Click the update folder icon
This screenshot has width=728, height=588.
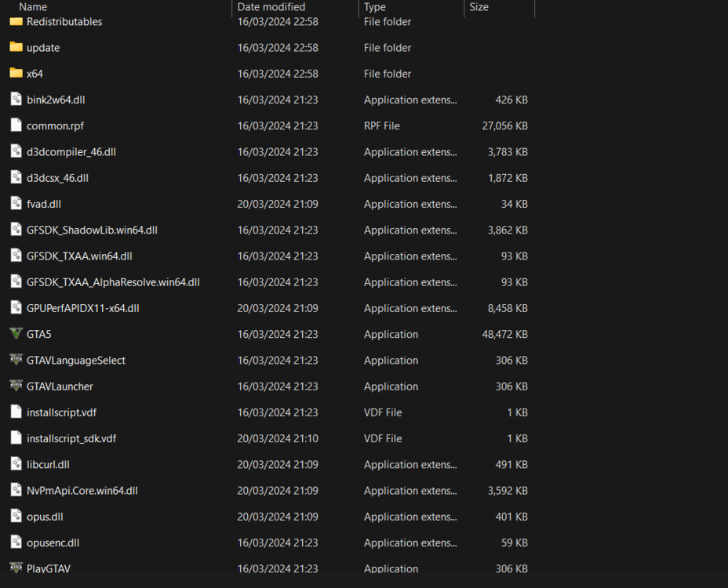click(16, 48)
